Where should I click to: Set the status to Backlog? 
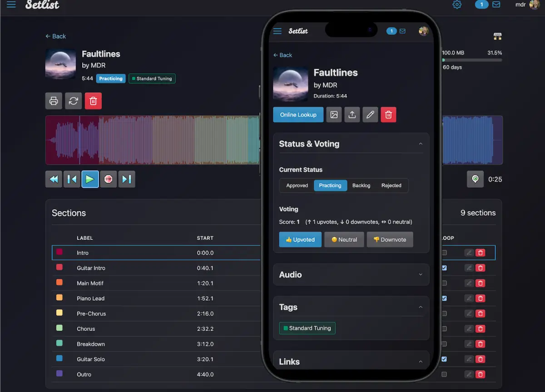coord(362,186)
